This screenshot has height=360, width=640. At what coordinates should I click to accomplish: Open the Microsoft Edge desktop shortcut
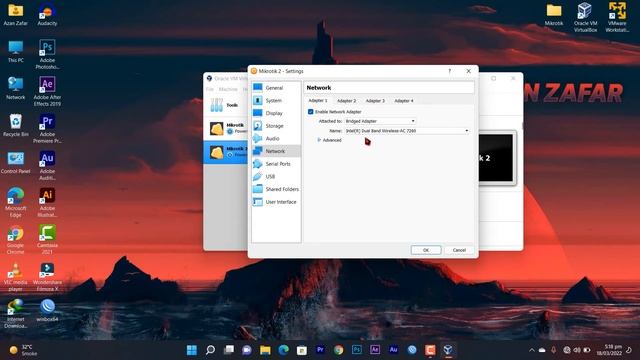[x=16, y=202]
